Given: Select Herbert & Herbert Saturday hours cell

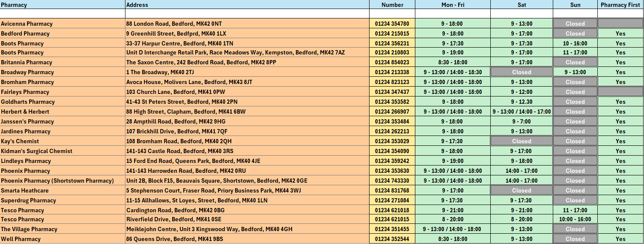Looking at the screenshot, I should 522,111.
